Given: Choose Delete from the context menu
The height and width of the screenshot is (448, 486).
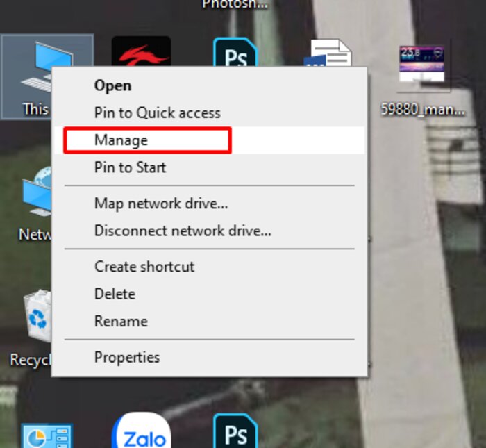Looking at the screenshot, I should 115,294.
